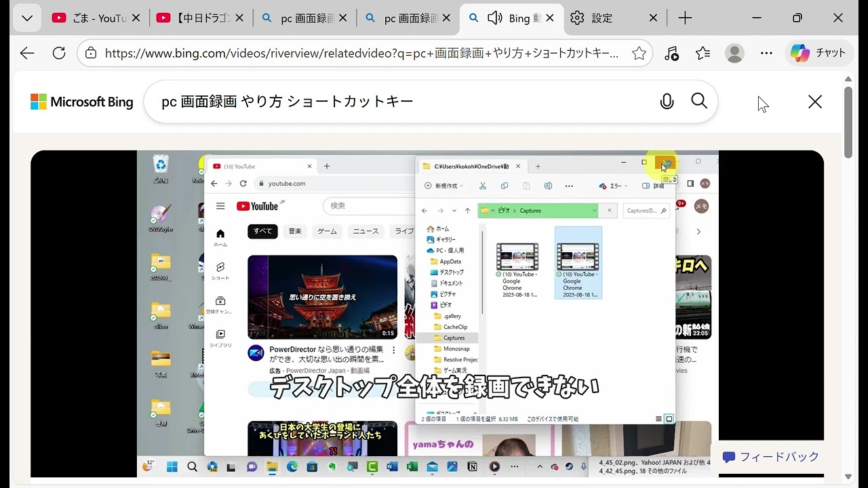Screen dimensions: 868x488
Task: Select the bing.com URL in address bar
Action: point(361,53)
